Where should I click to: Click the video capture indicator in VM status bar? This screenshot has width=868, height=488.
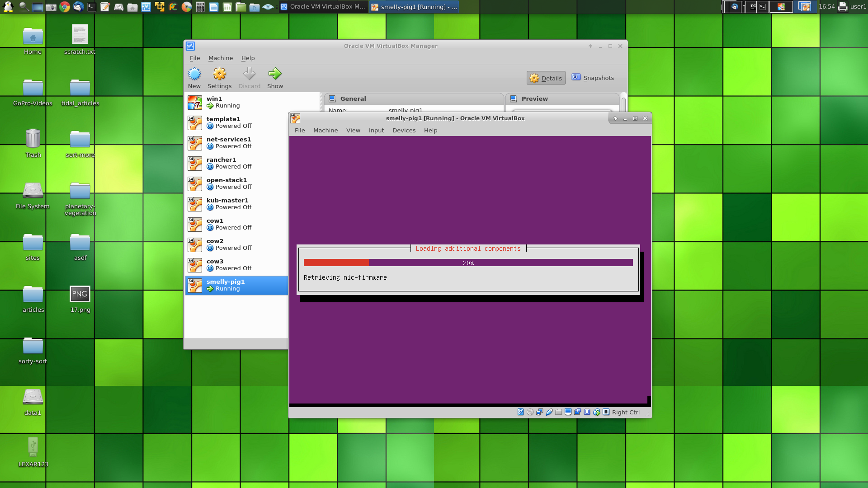(577, 412)
